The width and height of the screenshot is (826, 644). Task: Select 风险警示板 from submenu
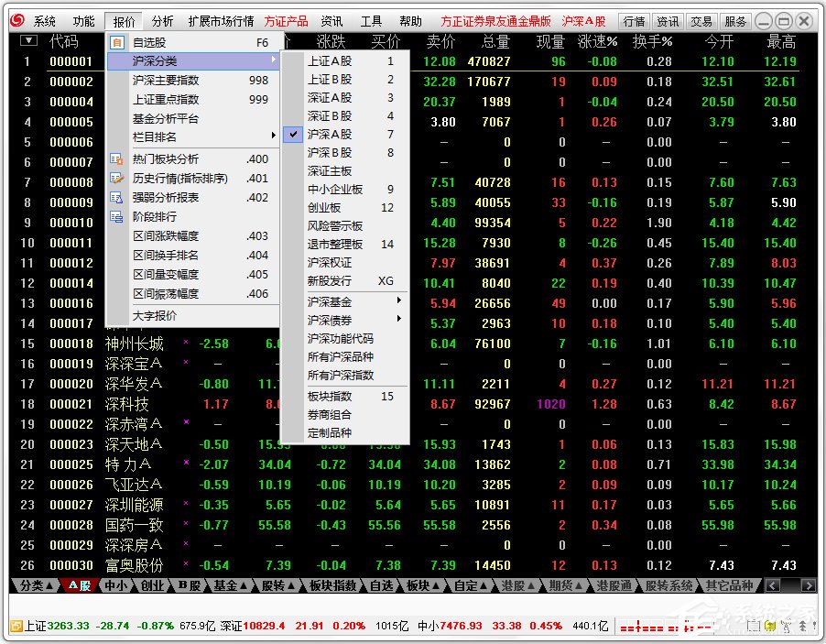(x=345, y=225)
